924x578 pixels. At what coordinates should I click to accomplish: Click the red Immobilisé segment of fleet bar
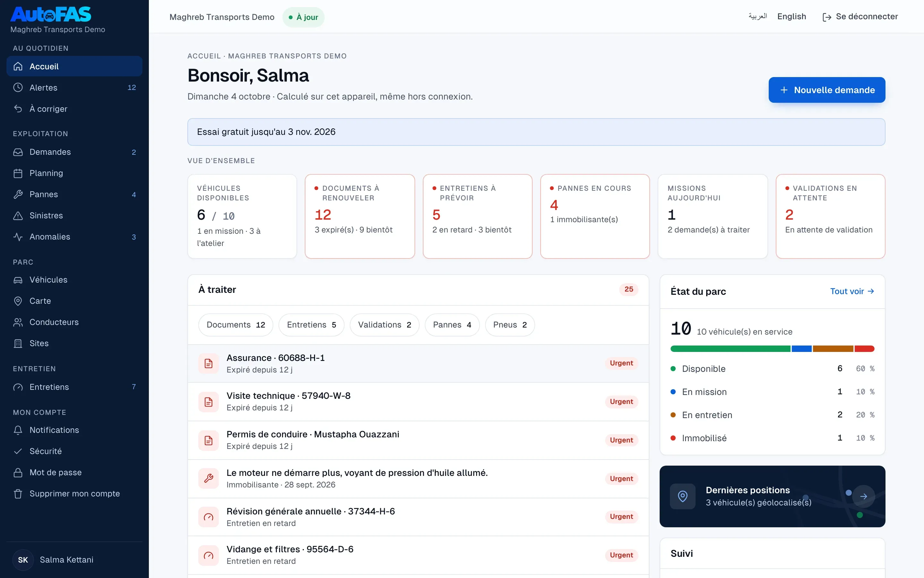[864, 349]
